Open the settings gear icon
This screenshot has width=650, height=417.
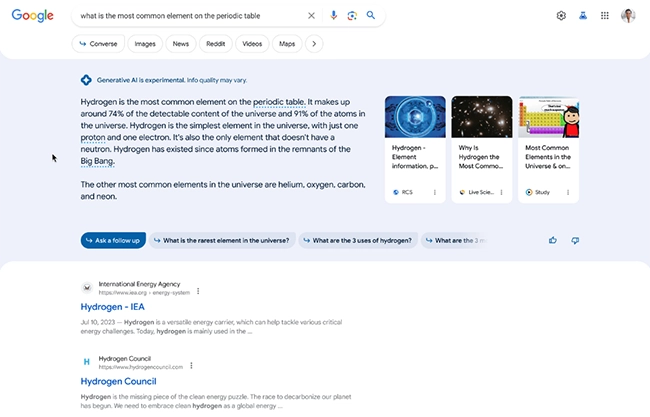tap(561, 16)
